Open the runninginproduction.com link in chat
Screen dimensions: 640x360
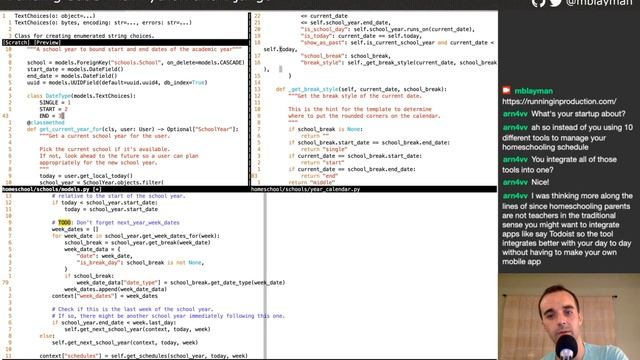click(x=559, y=101)
